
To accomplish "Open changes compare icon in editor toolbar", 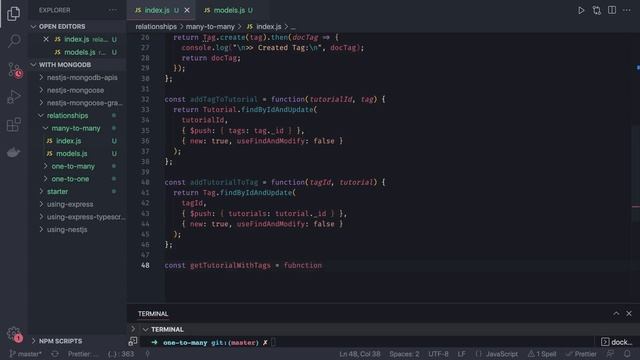I will [x=596, y=10].
